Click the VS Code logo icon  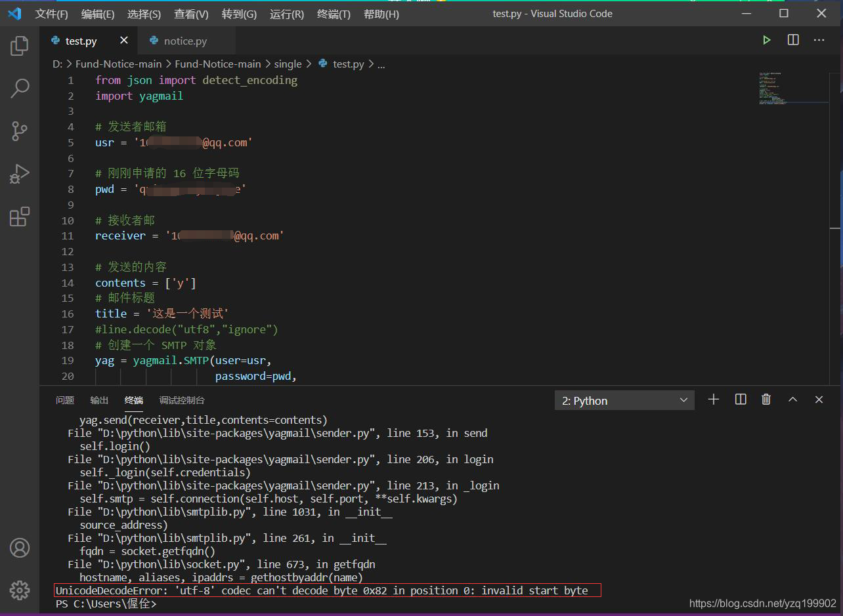14,14
